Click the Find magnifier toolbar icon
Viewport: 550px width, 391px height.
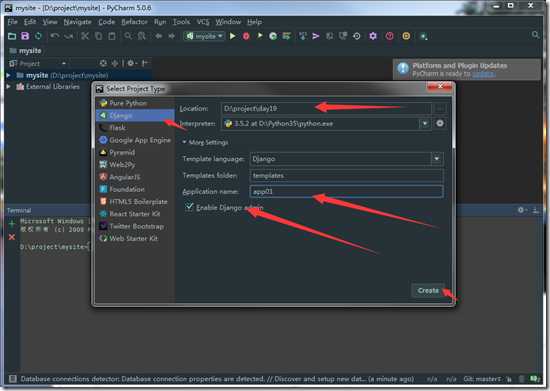128,36
